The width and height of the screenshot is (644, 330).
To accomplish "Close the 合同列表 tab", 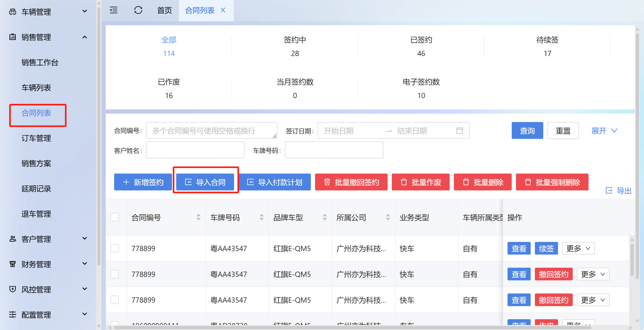I will tap(223, 10).
